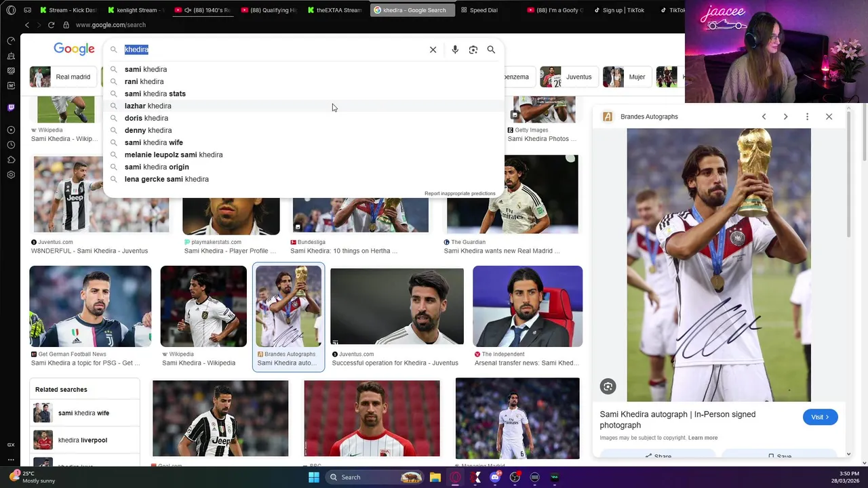This screenshot has width=868, height=488.
Task: Open Discord from taskbar
Action: [495, 477]
